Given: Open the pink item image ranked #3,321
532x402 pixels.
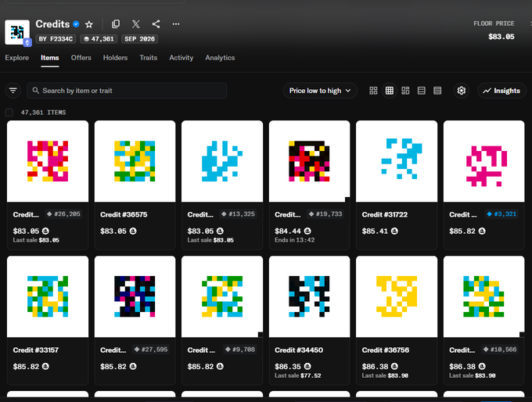Looking at the screenshot, I should [483, 161].
